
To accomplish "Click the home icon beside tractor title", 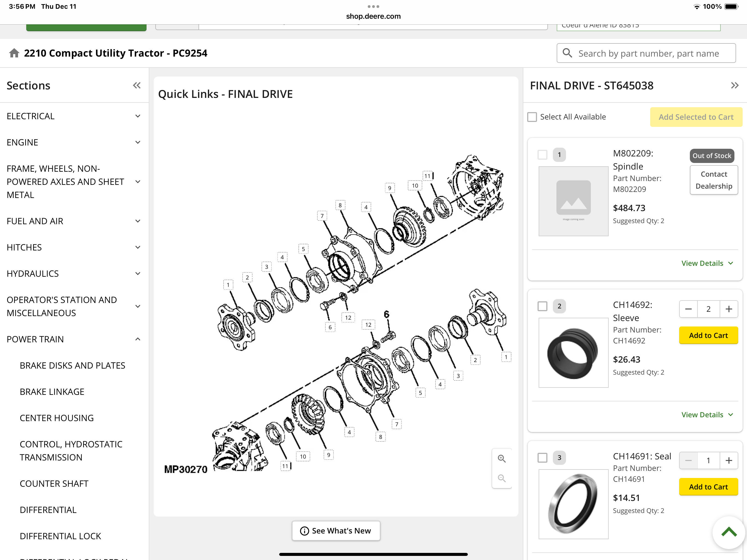I will 14,53.
